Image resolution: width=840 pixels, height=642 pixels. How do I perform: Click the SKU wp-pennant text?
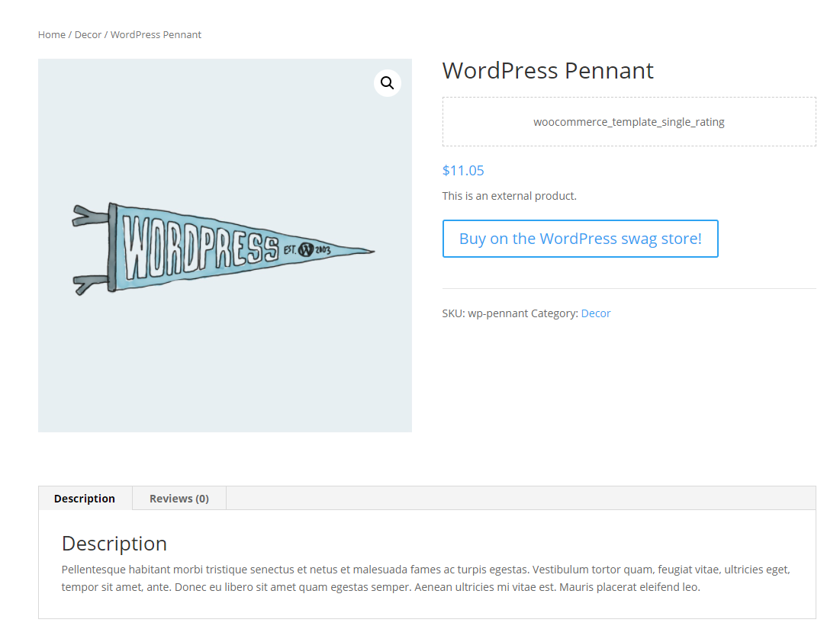484,313
